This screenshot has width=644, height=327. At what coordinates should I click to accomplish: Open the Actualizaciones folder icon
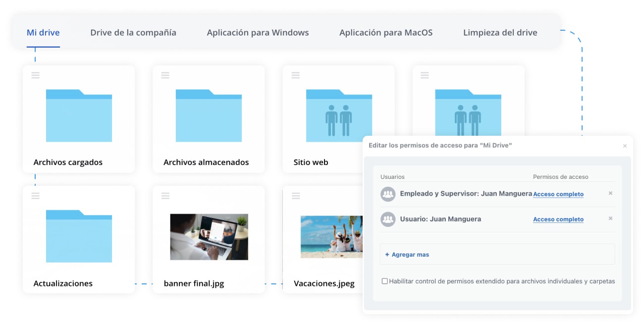click(x=79, y=236)
